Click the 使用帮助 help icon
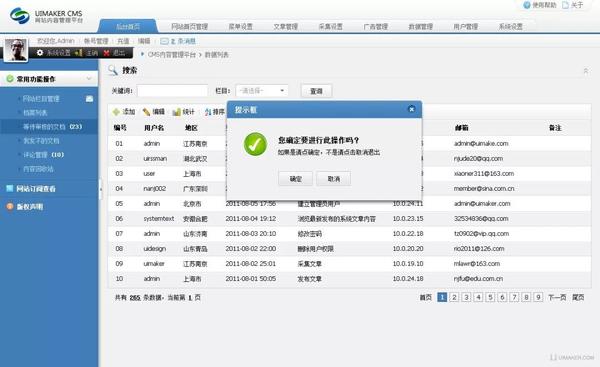The image size is (600, 367). (x=527, y=5)
